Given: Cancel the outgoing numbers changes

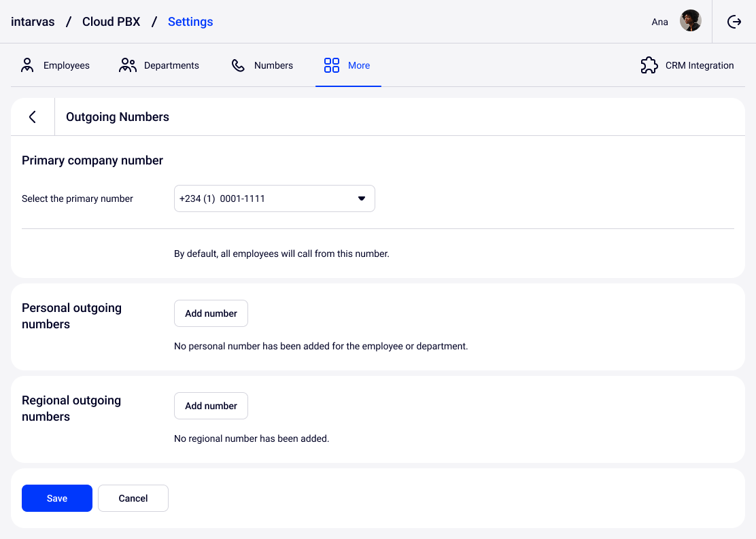Looking at the screenshot, I should tap(133, 498).
